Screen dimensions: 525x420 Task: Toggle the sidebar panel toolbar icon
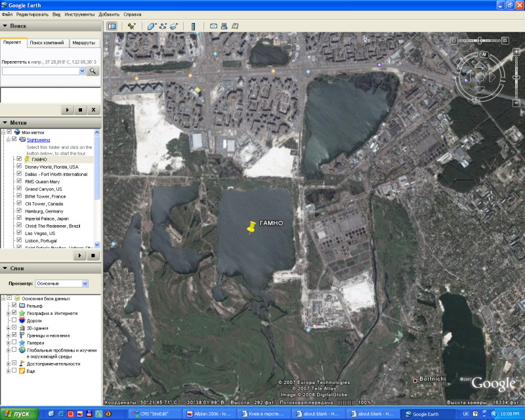click(112, 26)
